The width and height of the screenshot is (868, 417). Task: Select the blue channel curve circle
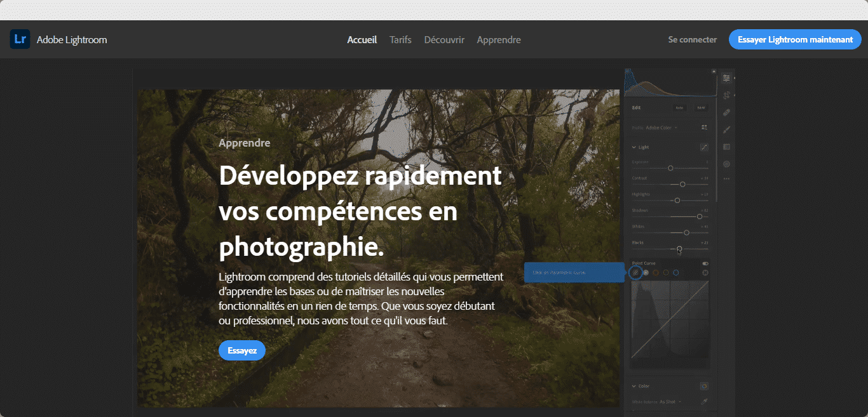pyautogui.click(x=675, y=273)
